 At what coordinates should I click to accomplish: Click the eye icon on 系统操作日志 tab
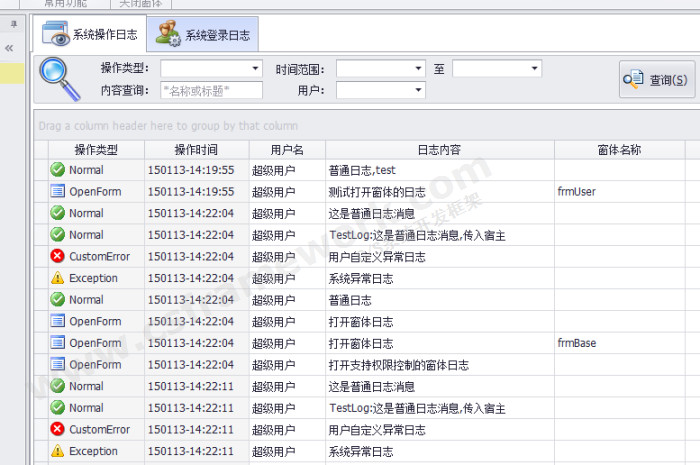[55, 35]
